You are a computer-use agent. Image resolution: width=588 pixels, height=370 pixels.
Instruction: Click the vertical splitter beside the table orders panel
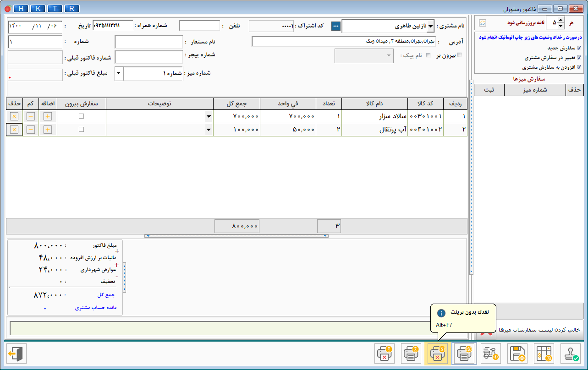[x=471, y=177]
